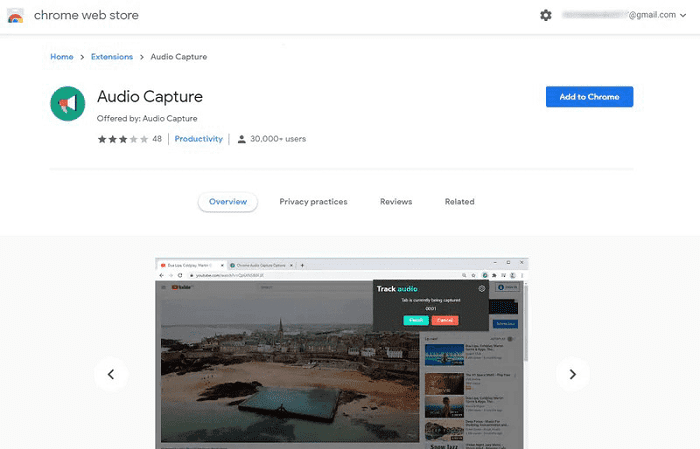Select the Overview tab
This screenshot has height=449, width=700.
pyautogui.click(x=228, y=202)
